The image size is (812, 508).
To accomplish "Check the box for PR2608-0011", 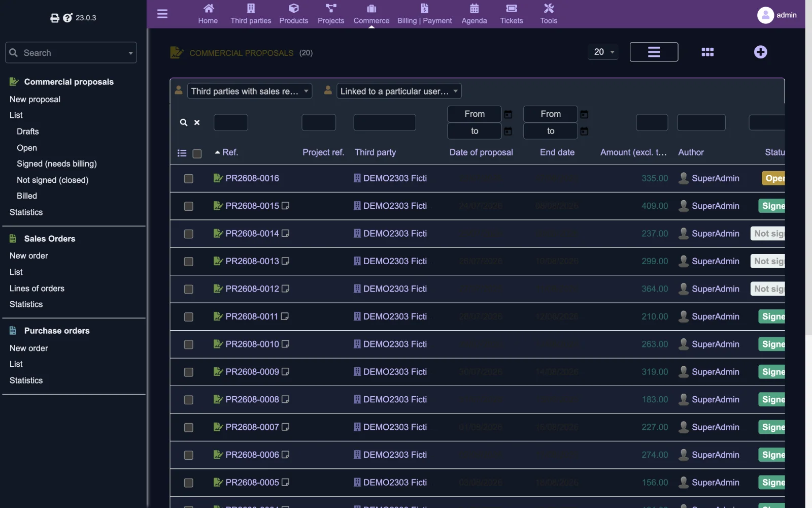I will [x=189, y=317].
